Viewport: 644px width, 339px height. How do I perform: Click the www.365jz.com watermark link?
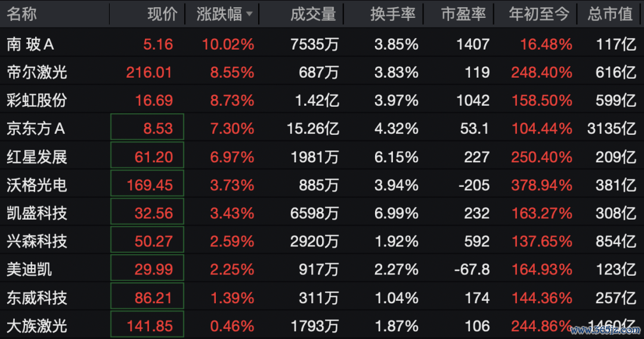[605, 330]
